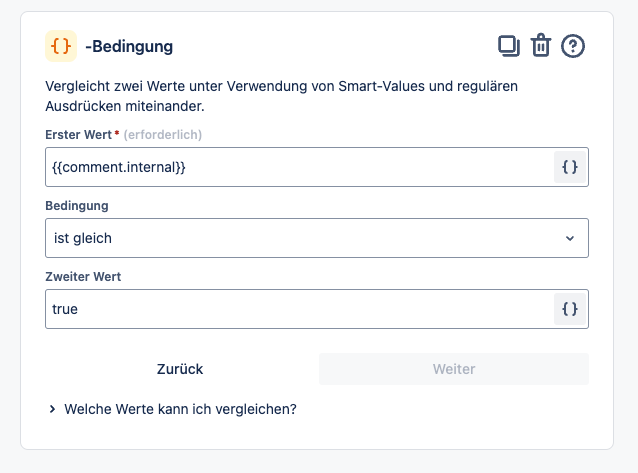The image size is (638, 473).
Task: Click the '-Bedingung' component title
Action: (x=129, y=46)
